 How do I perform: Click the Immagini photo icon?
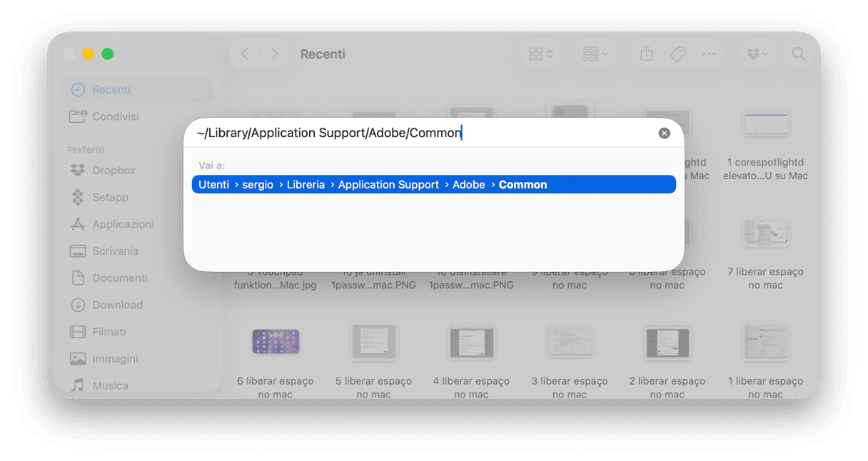(78, 359)
